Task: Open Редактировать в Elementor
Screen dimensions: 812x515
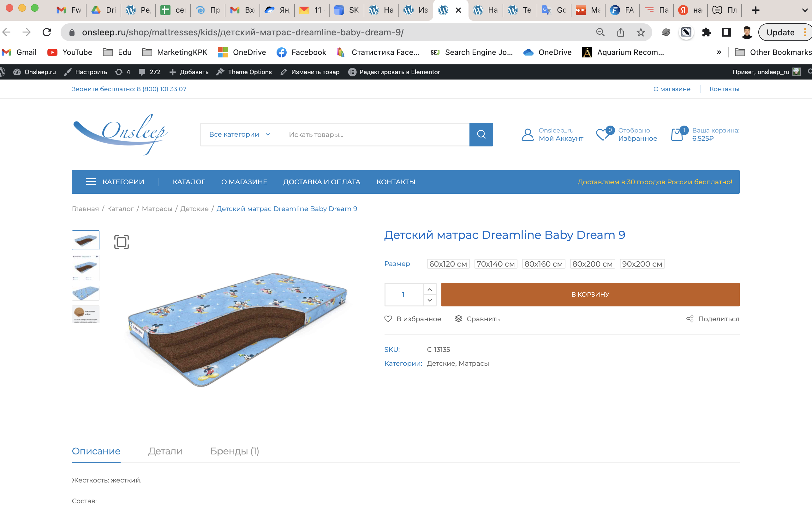Action: tap(394, 72)
